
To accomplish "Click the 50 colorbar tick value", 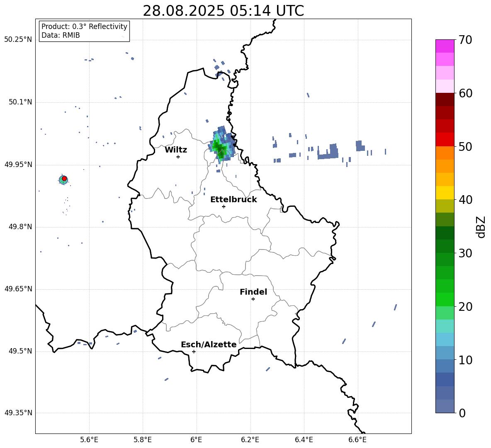I will click(465, 146).
